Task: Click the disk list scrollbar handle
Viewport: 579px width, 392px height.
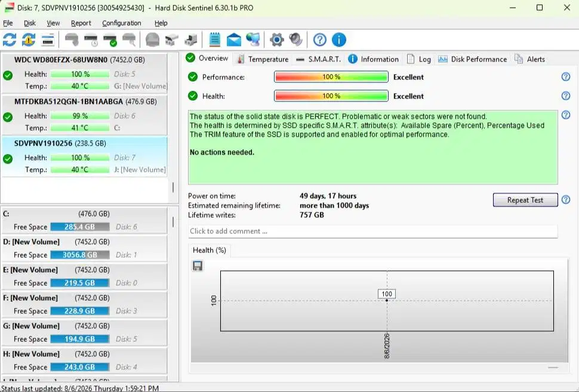Action: [x=173, y=187]
